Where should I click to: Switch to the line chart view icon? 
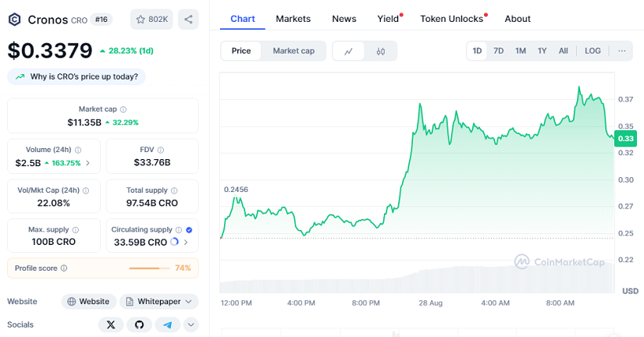349,51
